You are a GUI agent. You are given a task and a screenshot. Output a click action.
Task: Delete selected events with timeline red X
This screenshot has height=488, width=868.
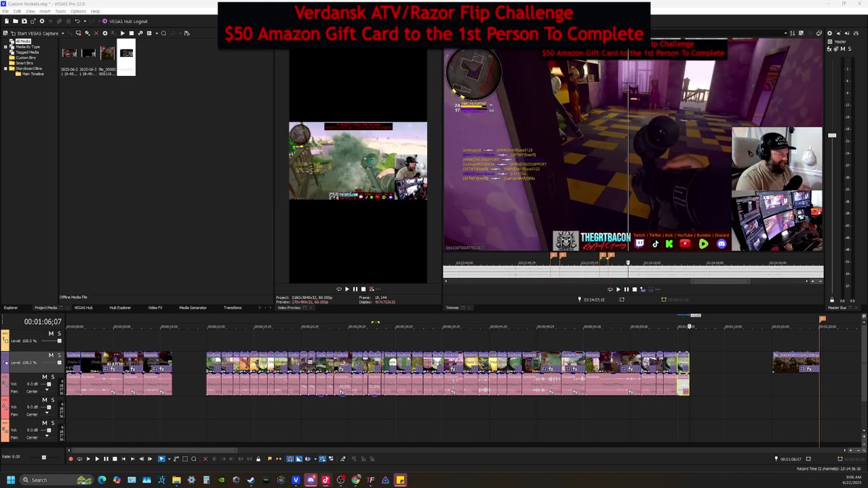[x=205, y=459]
